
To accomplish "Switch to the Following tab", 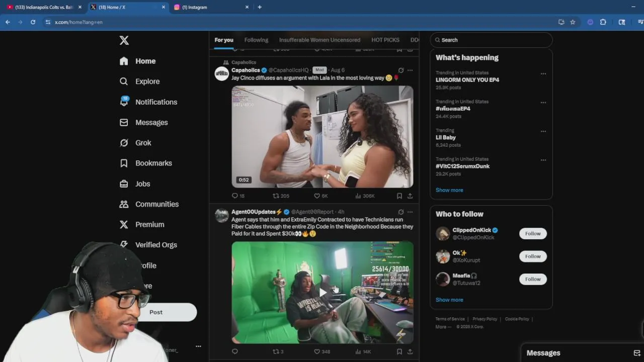I will (x=256, y=40).
